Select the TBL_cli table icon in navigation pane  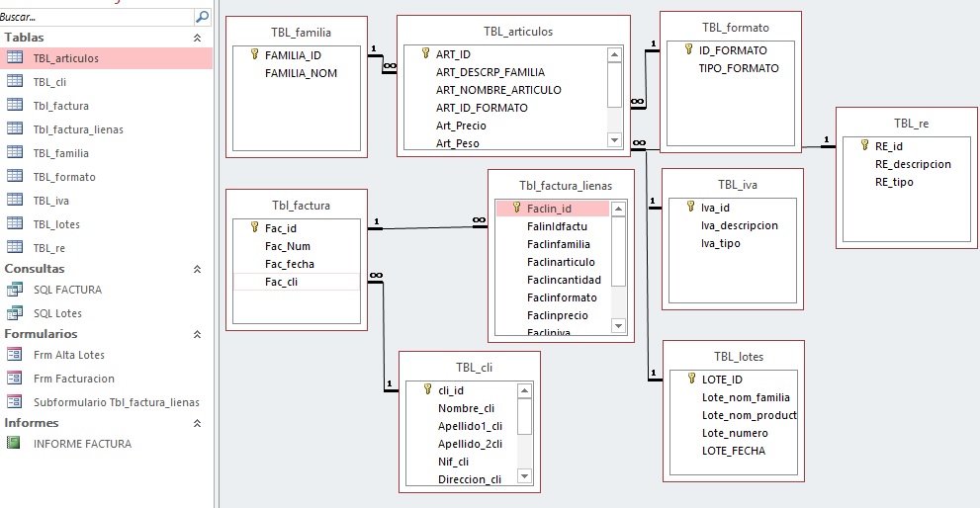pyautogui.click(x=15, y=81)
